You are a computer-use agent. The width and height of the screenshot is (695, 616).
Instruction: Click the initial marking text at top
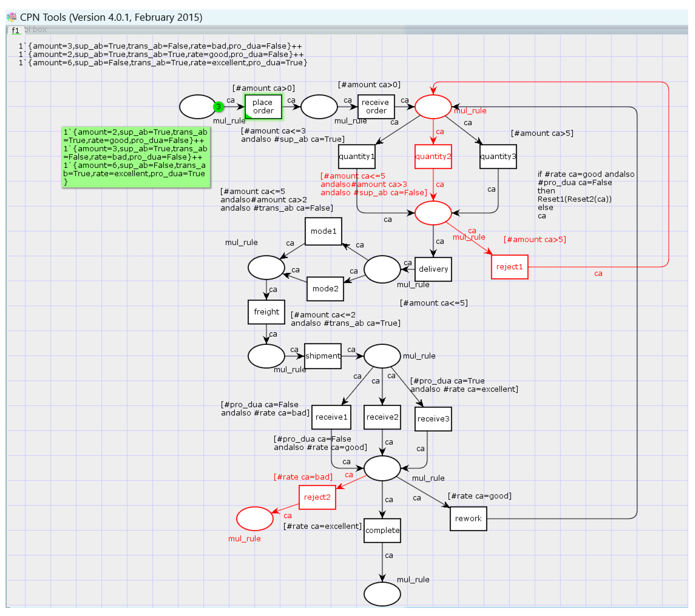[x=163, y=54]
